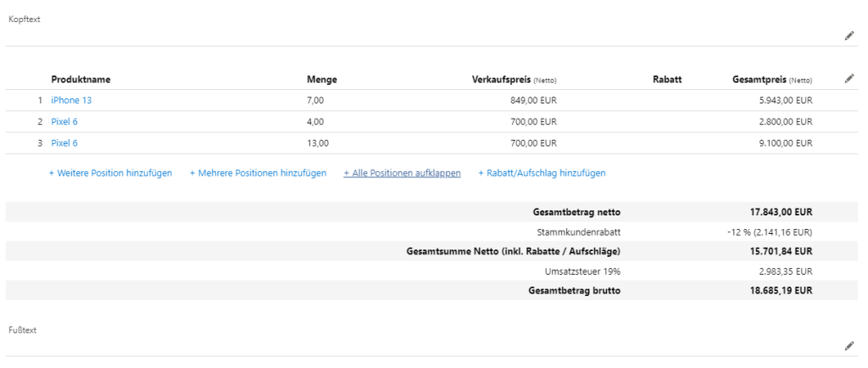Click the pencil icon to edit Fußtext
868x368 pixels.
[x=849, y=346]
